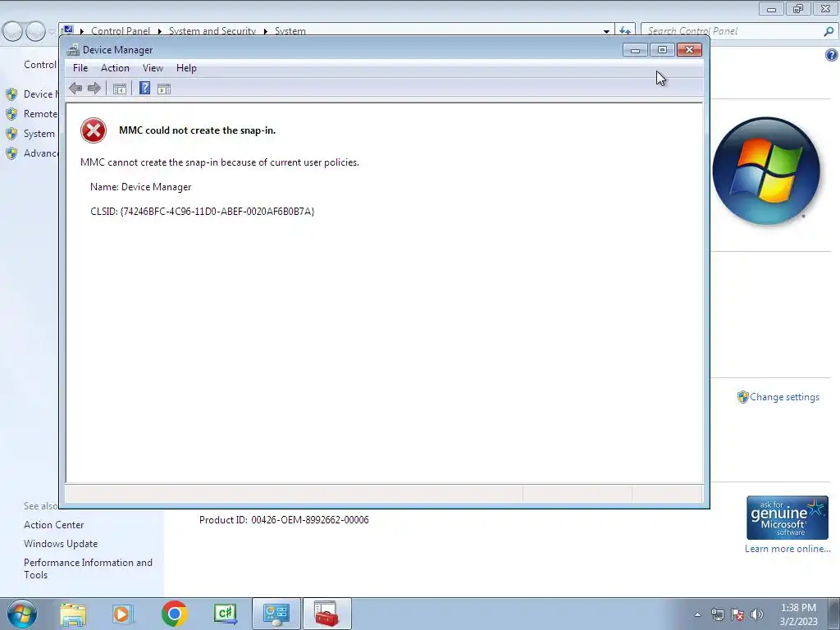Open Action Center flag tray icon
The image size is (840, 630).
tap(737, 614)
